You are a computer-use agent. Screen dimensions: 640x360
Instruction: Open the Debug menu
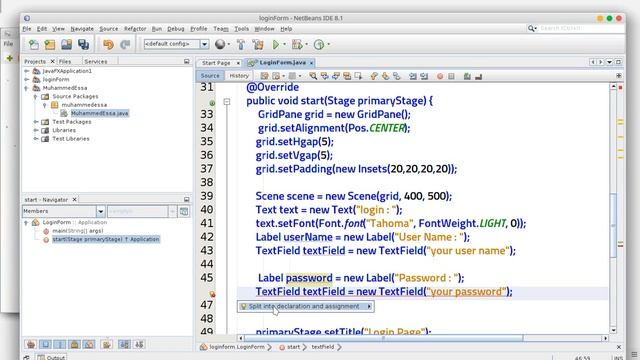pyautogui.click(x=176, y=29)
